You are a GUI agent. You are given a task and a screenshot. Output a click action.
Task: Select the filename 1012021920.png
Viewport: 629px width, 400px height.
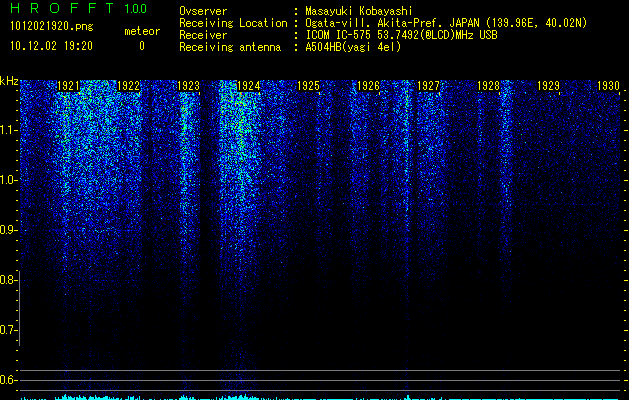(52, 26)
